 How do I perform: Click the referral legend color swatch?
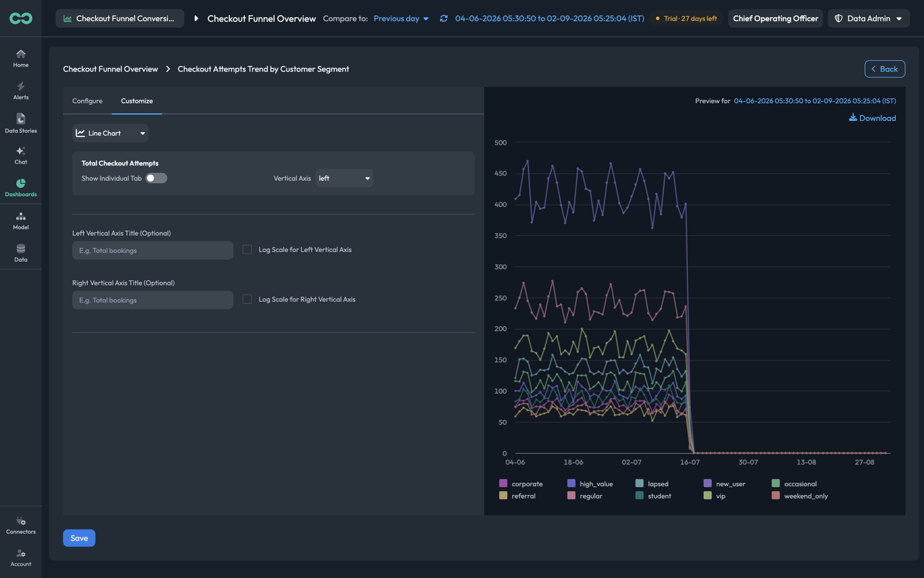point(503,495)
